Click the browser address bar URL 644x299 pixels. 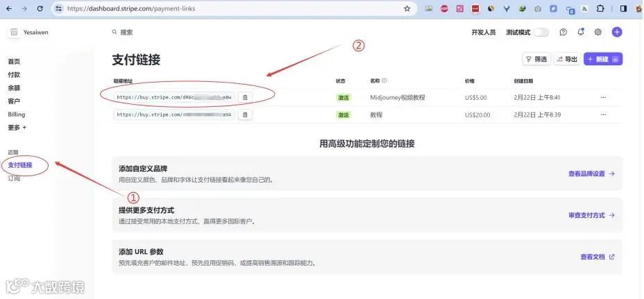(131, 8)
